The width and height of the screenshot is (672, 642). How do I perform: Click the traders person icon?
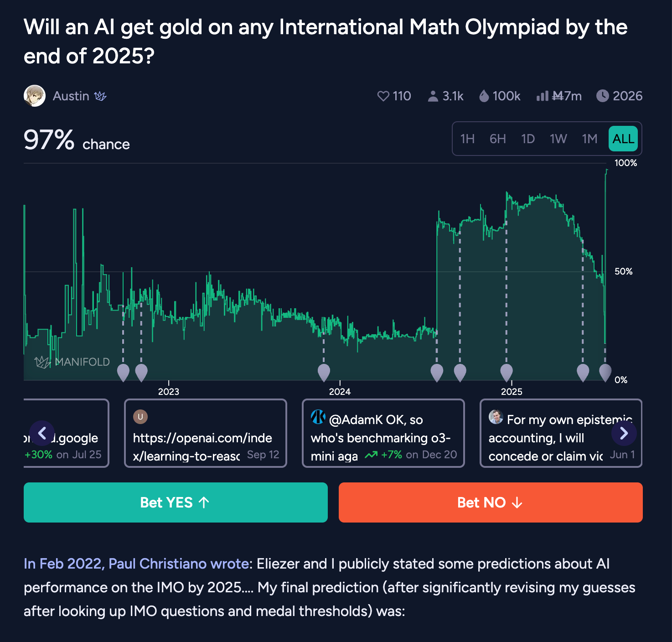(433, 96)
